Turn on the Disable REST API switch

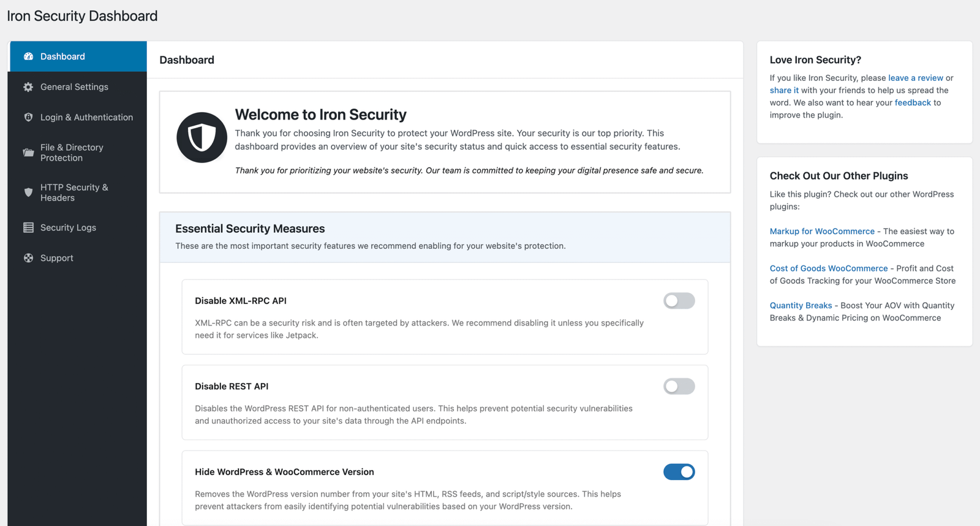point(679,386)
